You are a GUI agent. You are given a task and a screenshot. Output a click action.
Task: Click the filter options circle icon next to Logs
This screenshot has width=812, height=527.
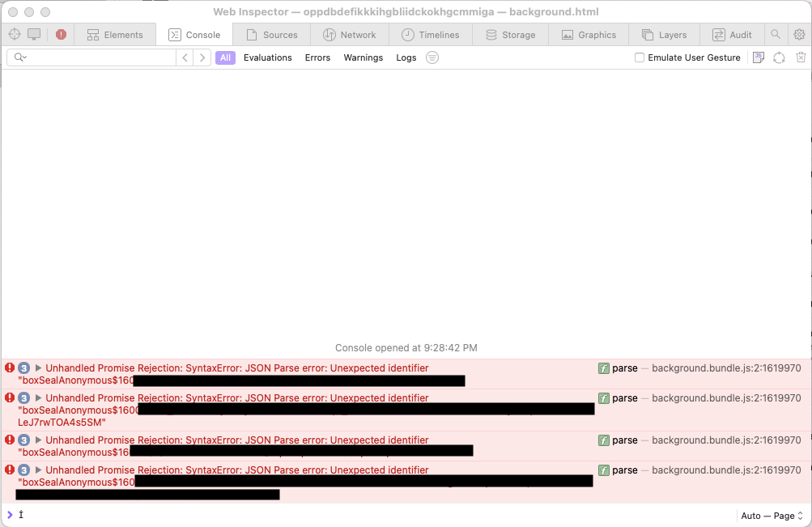coord(432,57)
